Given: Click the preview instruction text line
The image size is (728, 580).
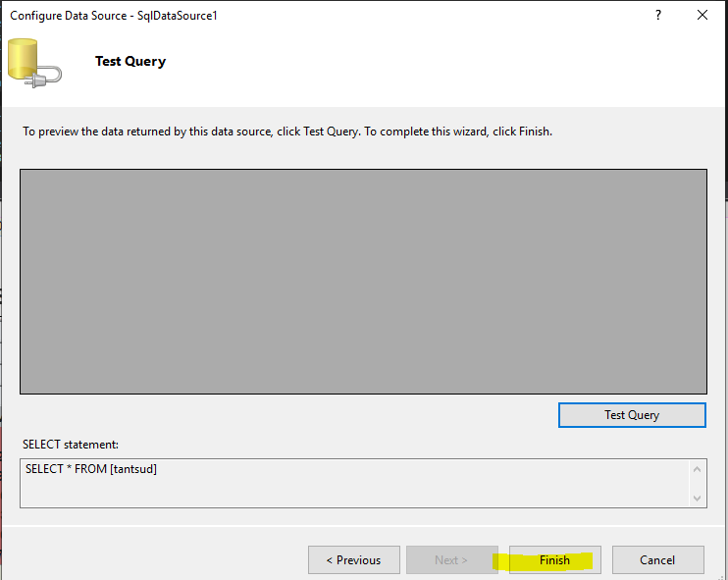Looking at the screenshot, I should (x=287, y=132).
